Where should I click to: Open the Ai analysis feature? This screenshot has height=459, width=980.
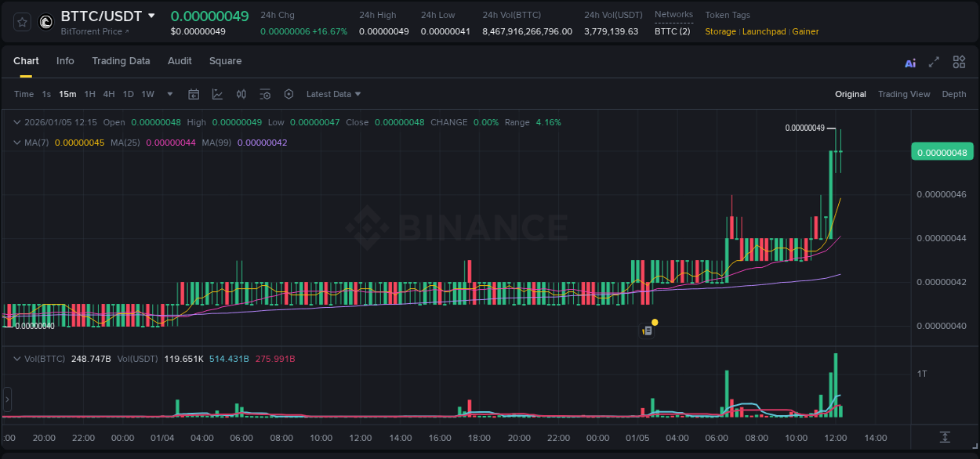(x=909, y=61)
